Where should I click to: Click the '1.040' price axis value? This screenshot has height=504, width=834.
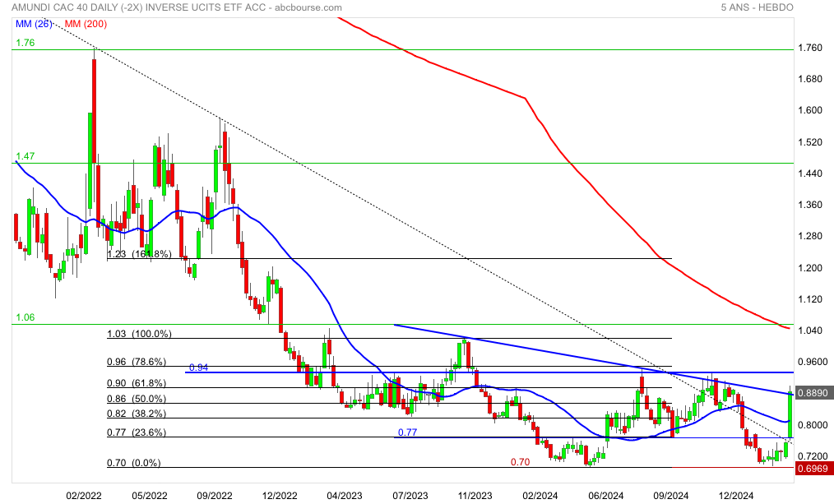(810, 331)
